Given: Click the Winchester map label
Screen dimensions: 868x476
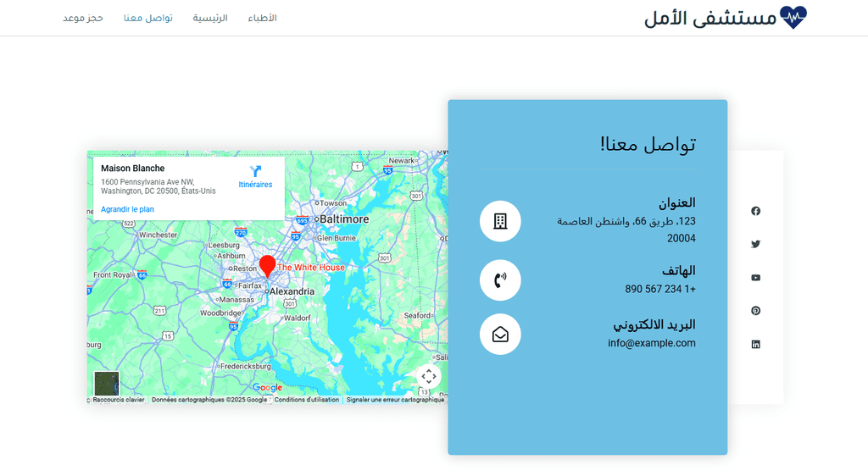Looking at the screenshot, I should click(x=159, y=235).
